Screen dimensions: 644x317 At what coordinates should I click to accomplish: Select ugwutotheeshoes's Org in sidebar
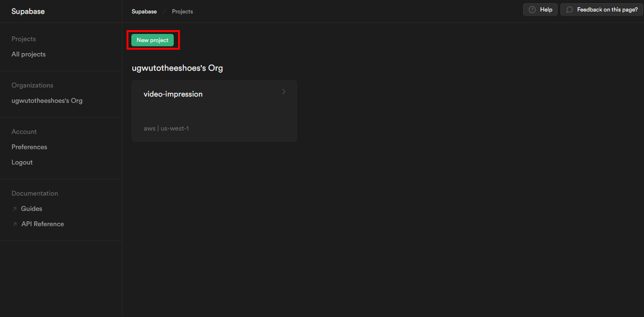(47, 101)
